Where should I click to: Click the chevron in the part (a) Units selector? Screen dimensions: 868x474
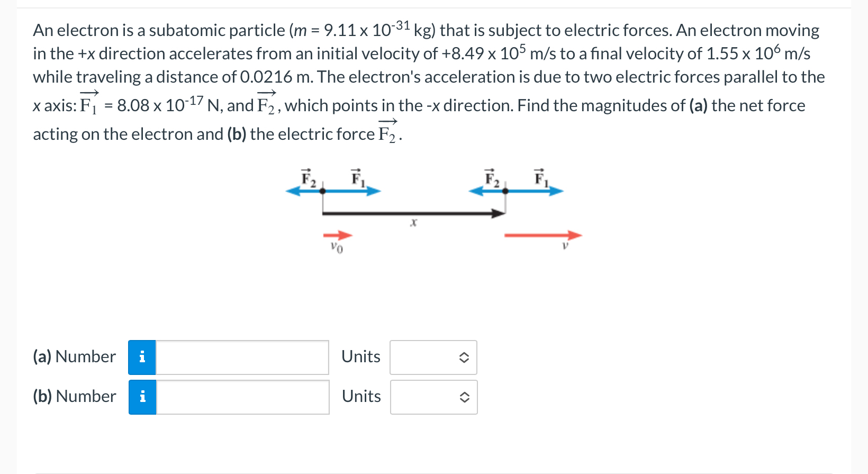463,357
